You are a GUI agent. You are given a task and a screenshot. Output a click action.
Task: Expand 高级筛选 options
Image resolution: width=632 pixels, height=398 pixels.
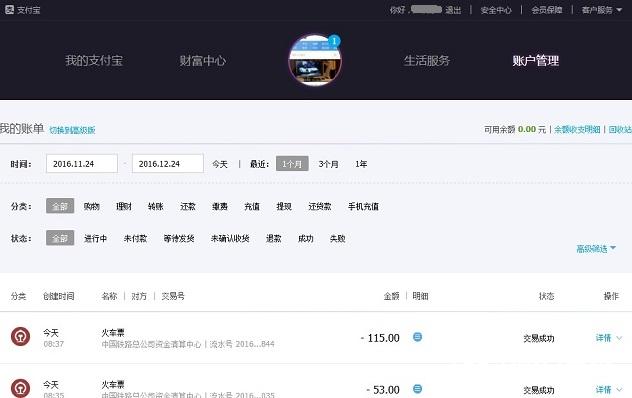pyautogui.click(x=596, y=249)
